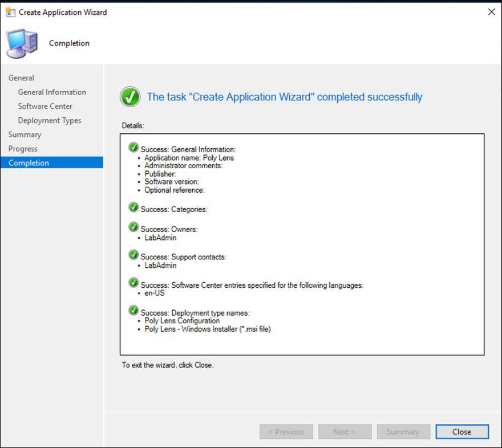
Task: Click the 'completed successfully' heading text
Action: pyautogui.click(x=284, y=97)
